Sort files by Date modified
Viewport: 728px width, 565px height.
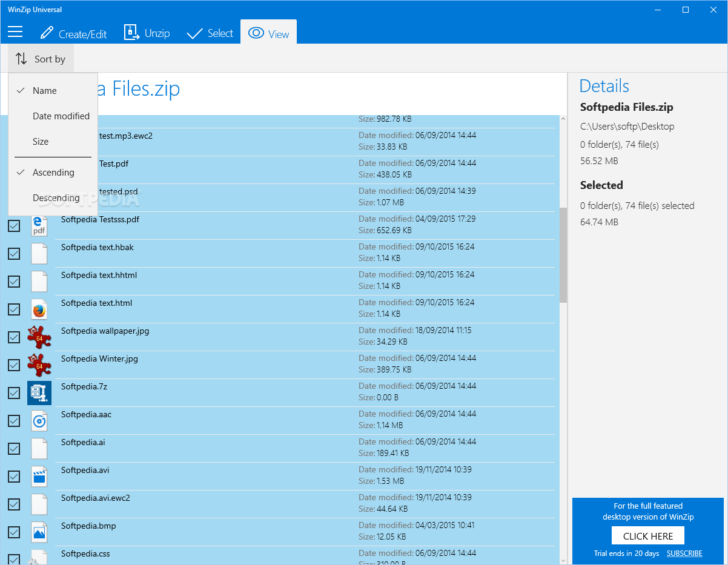point(53,116)
